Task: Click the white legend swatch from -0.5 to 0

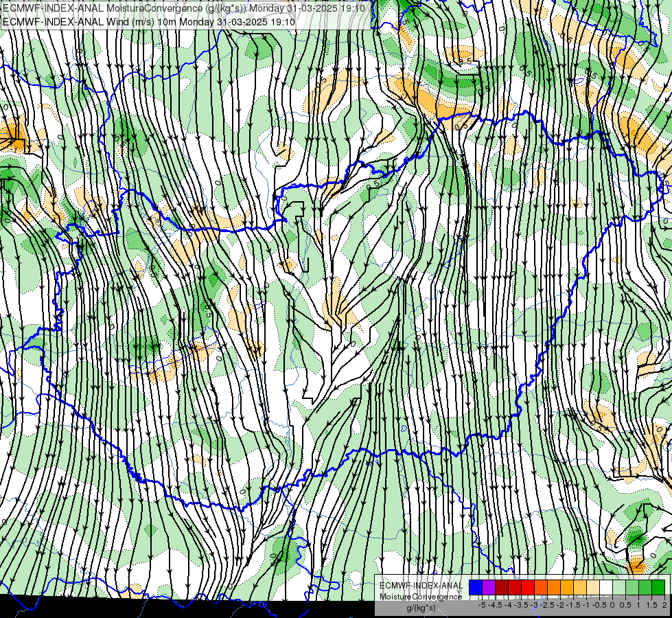Action: point(606,588)
